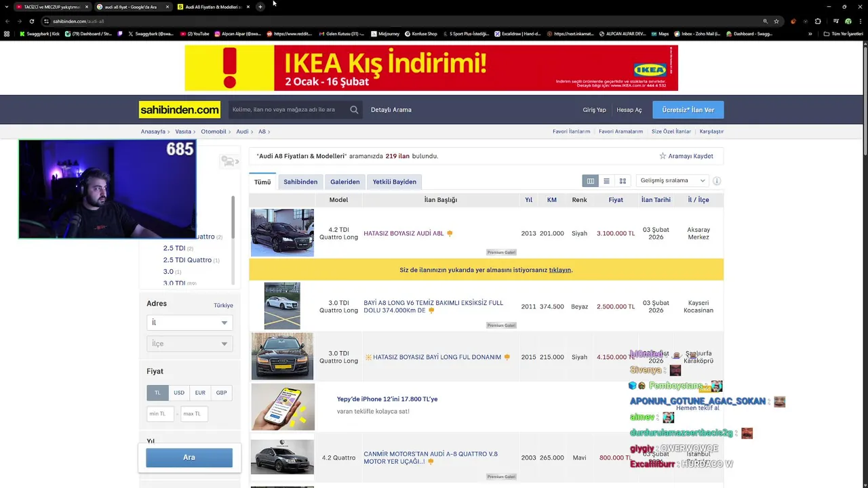The width and height of the screenshot is (868, 488).
Task: Select the 2.5 TDI Quattro model filter
Action: [x=187, y=260]
